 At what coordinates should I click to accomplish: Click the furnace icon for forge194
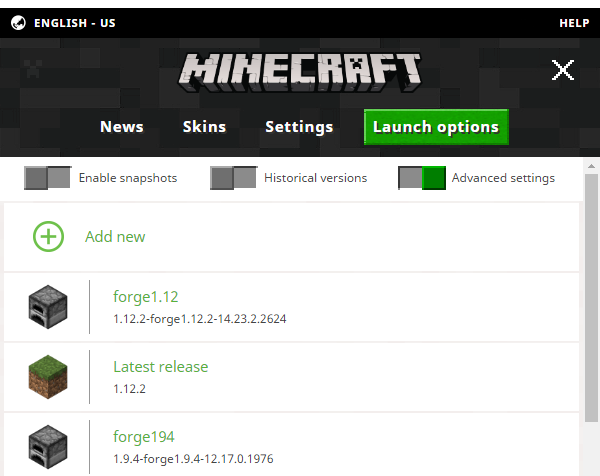tap(48, 446)
